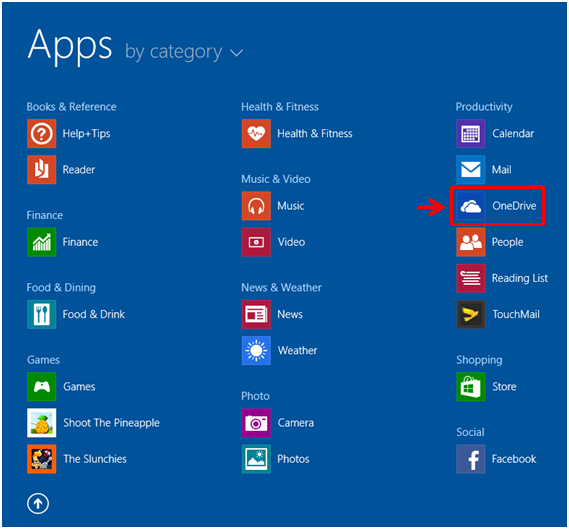
Task: Click the 'Facebook' text label
Action: pos(514,459)
